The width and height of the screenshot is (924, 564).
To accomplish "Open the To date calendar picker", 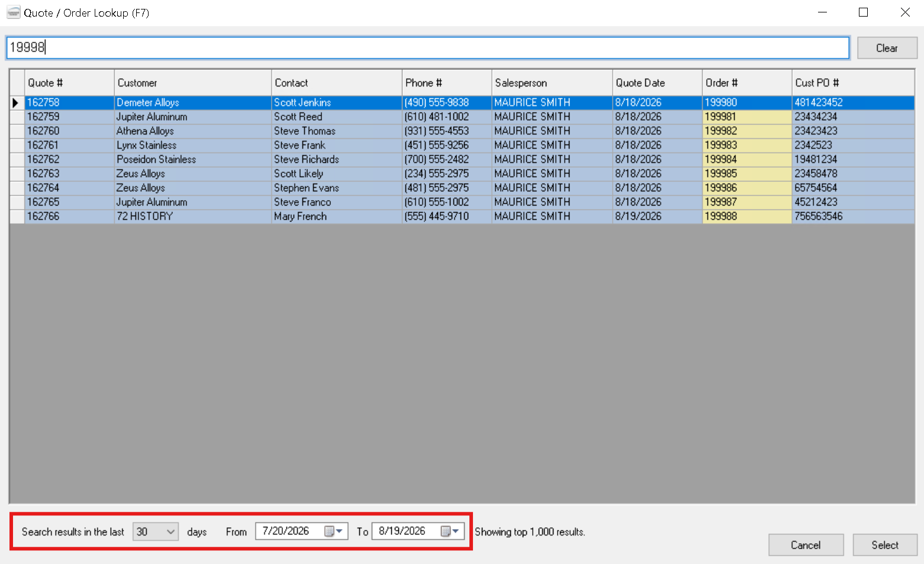I will (x=450, y=531).
